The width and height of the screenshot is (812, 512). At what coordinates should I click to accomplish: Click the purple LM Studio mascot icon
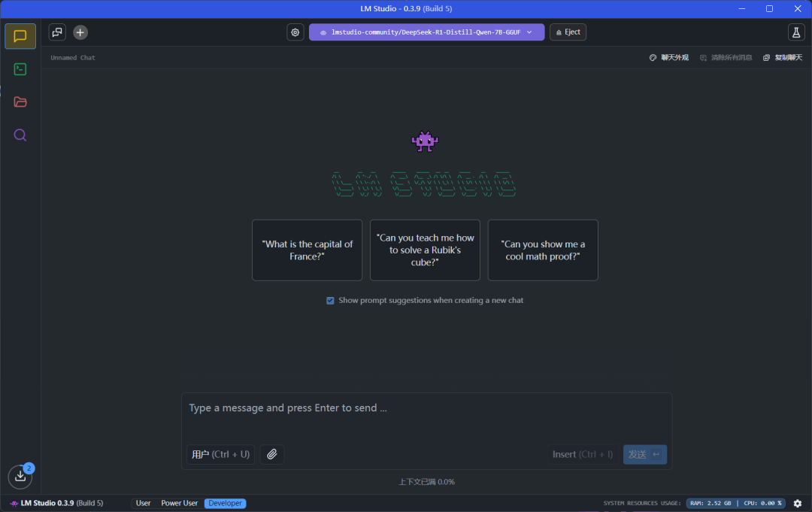pyautogui.click(x=425, y=141)
